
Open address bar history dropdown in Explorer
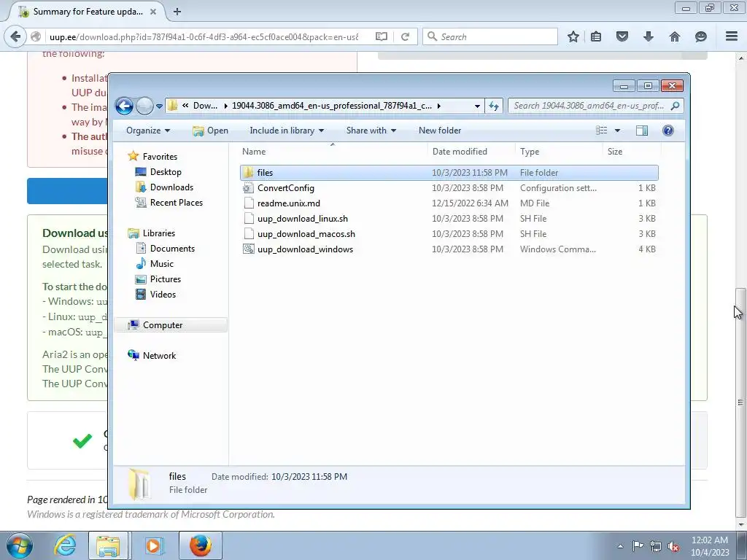click(477, 106)
